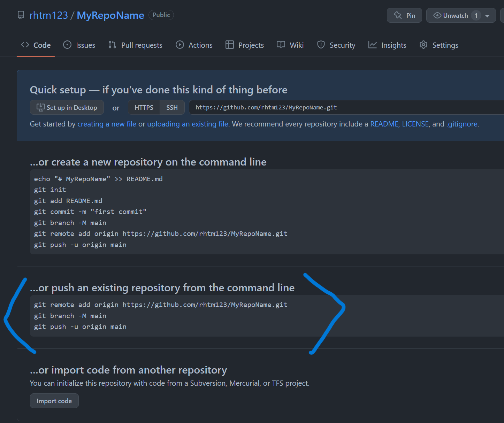Click the LICENSE link
This screenshot has height=423, width=504.
415,124
